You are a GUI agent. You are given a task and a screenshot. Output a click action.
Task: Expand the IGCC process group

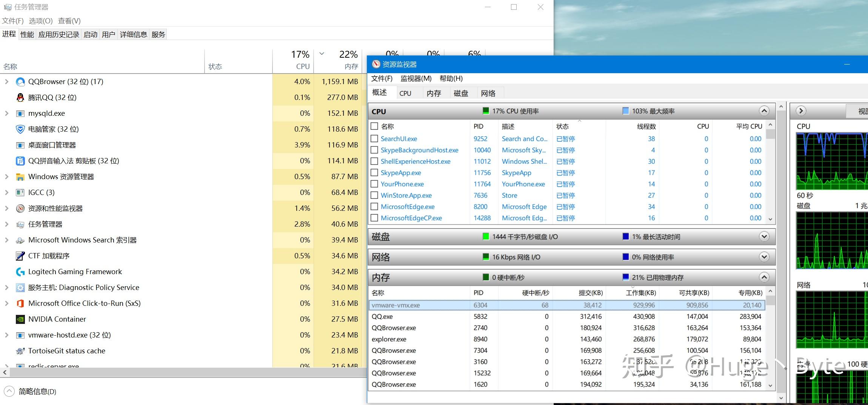[x=6, y=192]
